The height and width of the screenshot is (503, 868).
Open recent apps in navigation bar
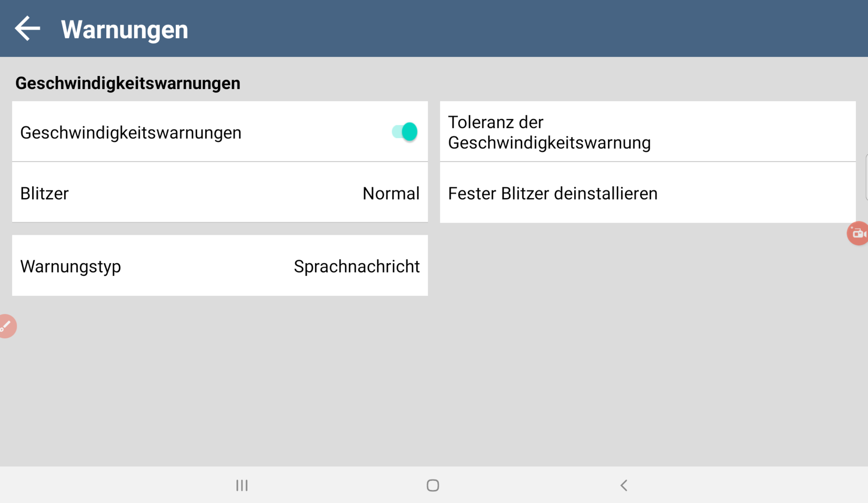point(242,485)
